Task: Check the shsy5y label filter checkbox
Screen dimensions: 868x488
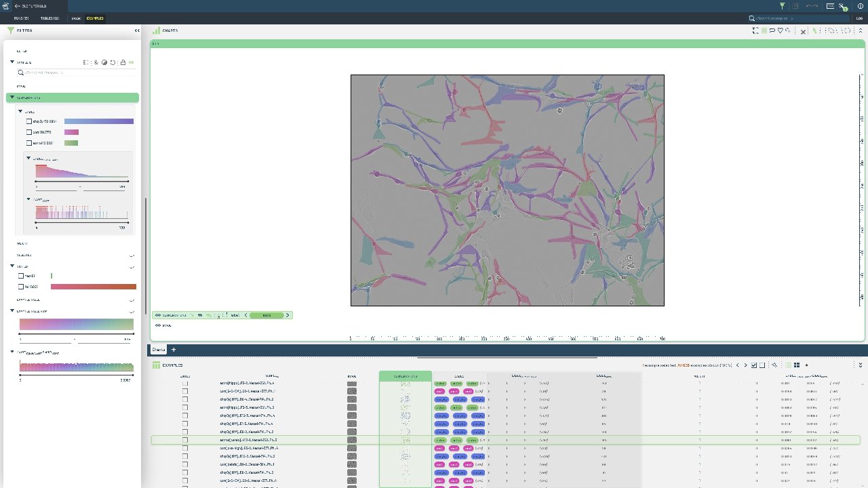Action: point(29,122)
